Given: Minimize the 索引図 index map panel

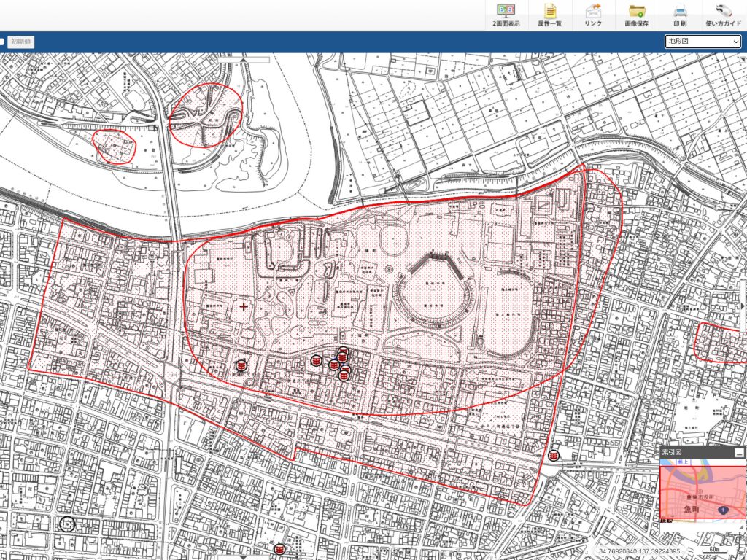Looking at the screenshot, I should click(x=739, y=452).
